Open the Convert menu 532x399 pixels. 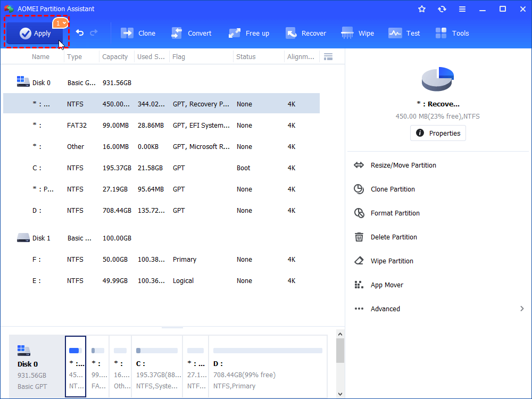click(x=191, y=33)
